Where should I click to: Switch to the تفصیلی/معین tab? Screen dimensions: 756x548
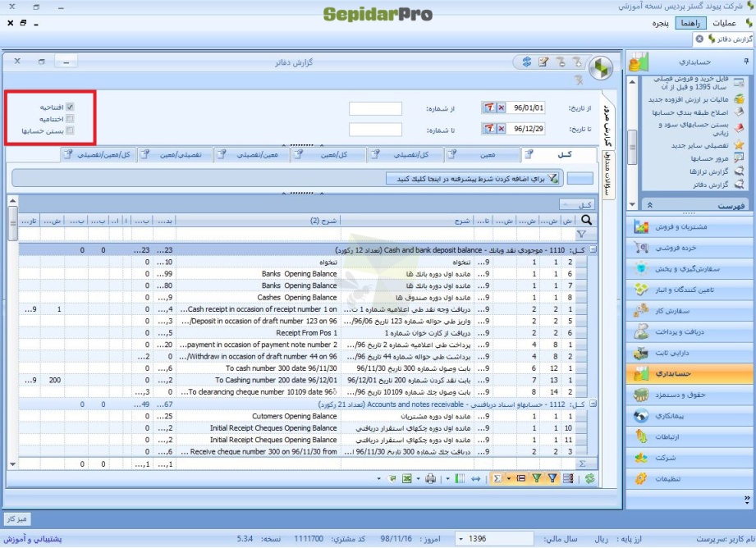click(175, 155)
